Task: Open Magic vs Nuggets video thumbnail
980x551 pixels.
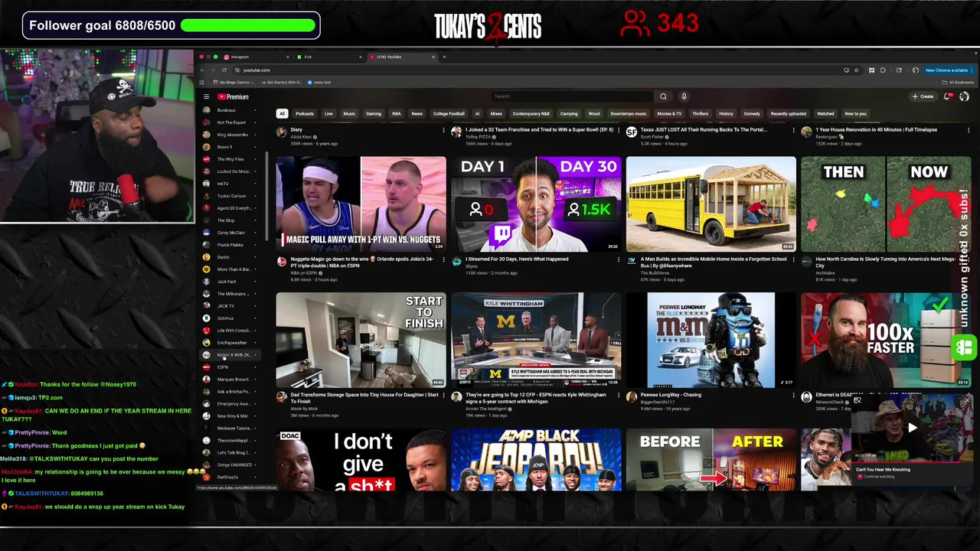Action: point(361,204)
